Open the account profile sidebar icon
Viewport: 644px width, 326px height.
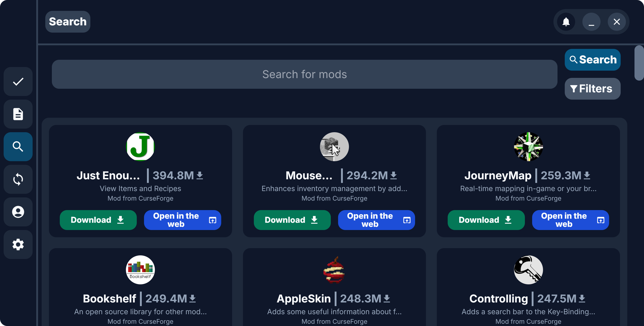pos(18,212)
